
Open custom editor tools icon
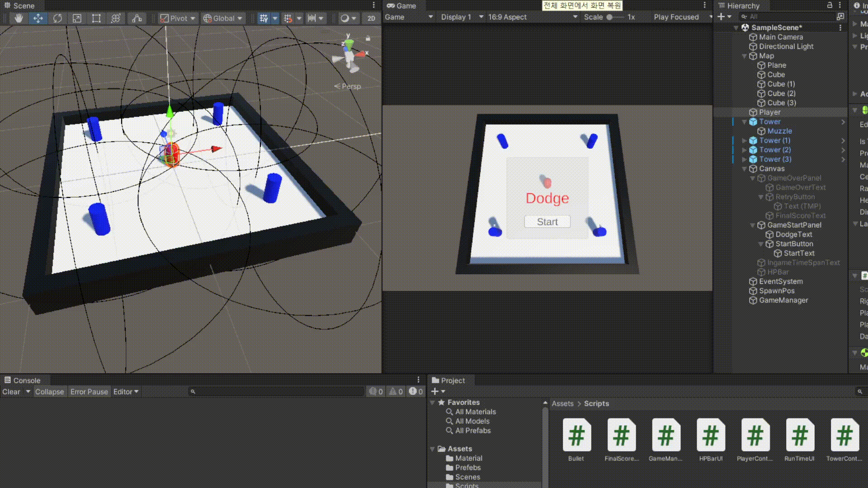137,18
